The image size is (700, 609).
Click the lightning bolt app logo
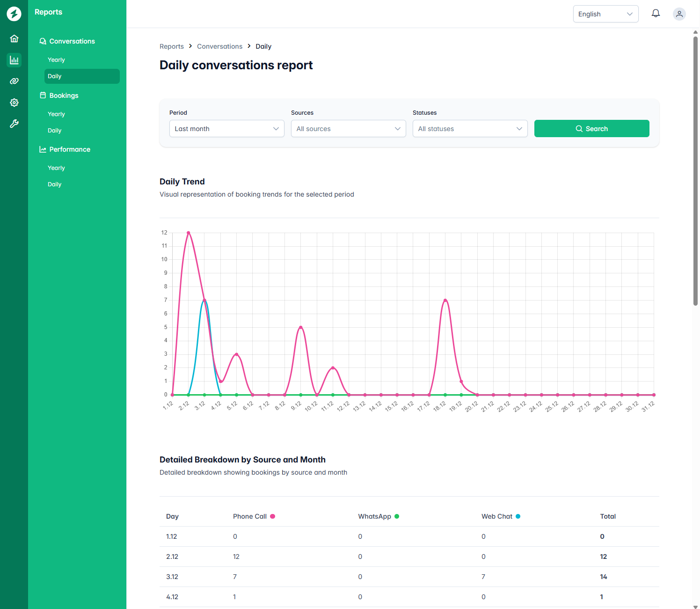coord(14,14)
